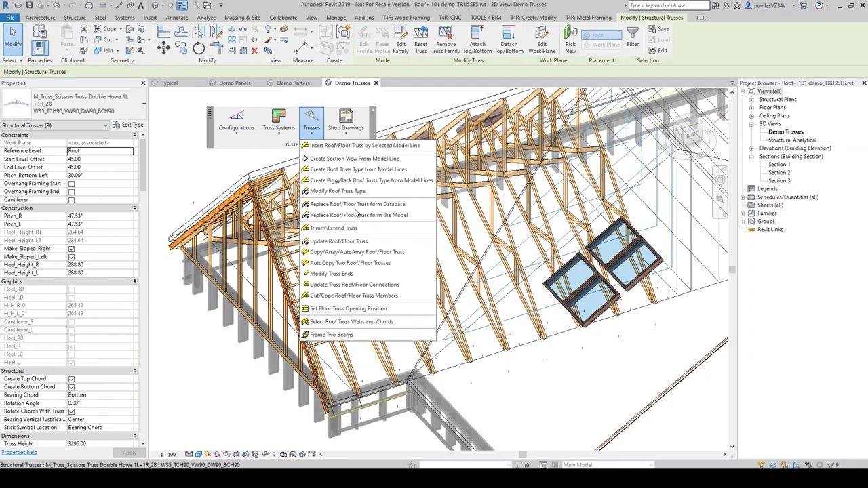
Task: Open Truss Systems in floating toolbar
Action: tap(279, 121)
